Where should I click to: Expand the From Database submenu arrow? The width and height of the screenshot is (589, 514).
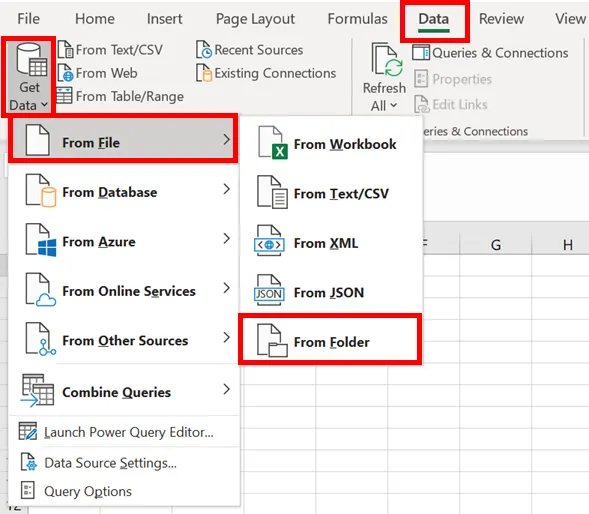click(226, 189)
